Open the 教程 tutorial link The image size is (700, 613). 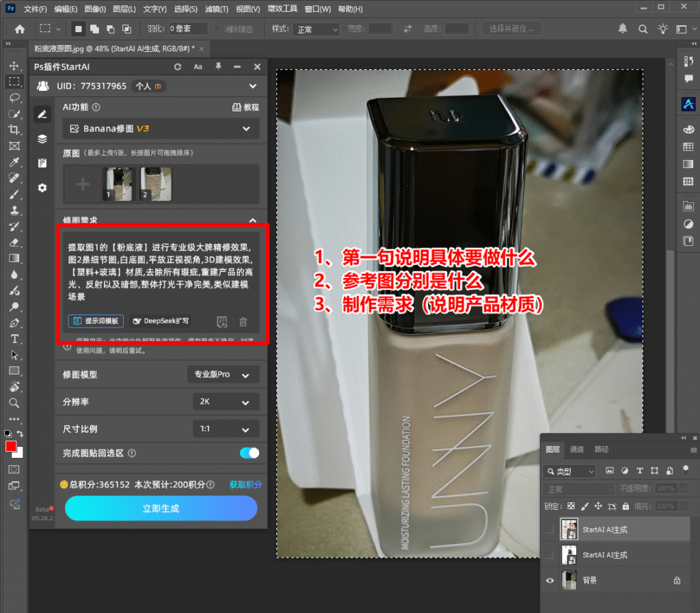pyautogui.click(x=246, y=107)
